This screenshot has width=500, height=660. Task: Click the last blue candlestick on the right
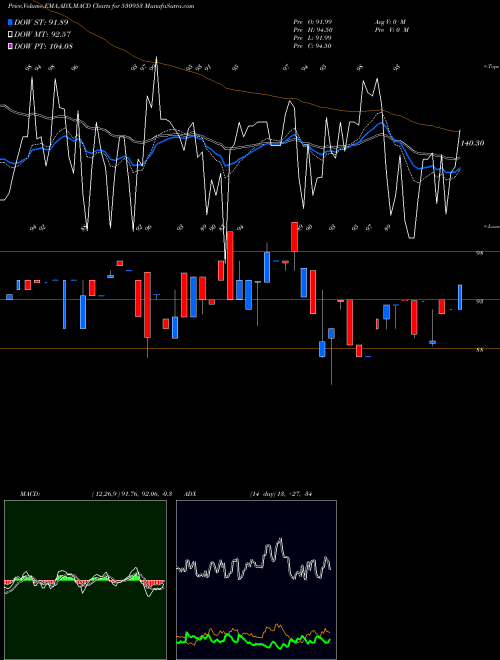tap(460, 297)
